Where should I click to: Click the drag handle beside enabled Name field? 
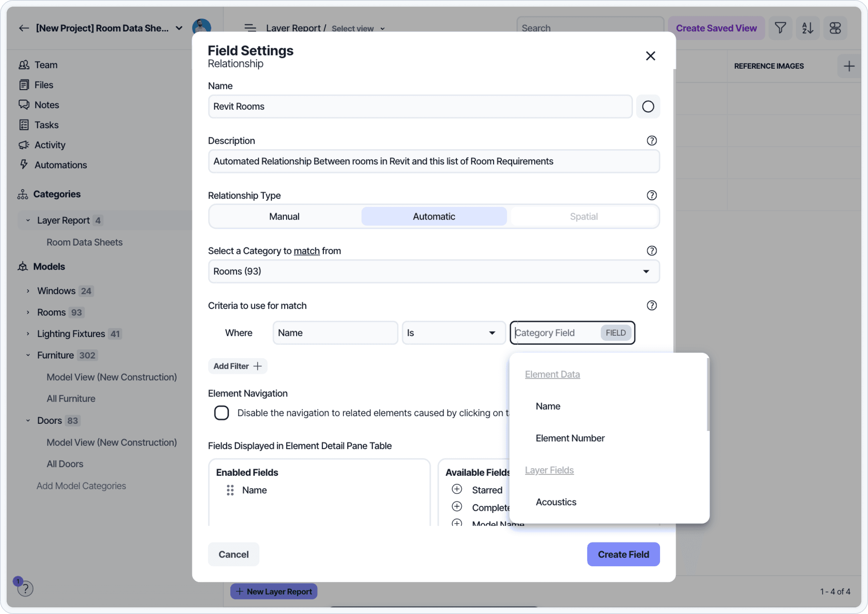[x=230, y=490]
